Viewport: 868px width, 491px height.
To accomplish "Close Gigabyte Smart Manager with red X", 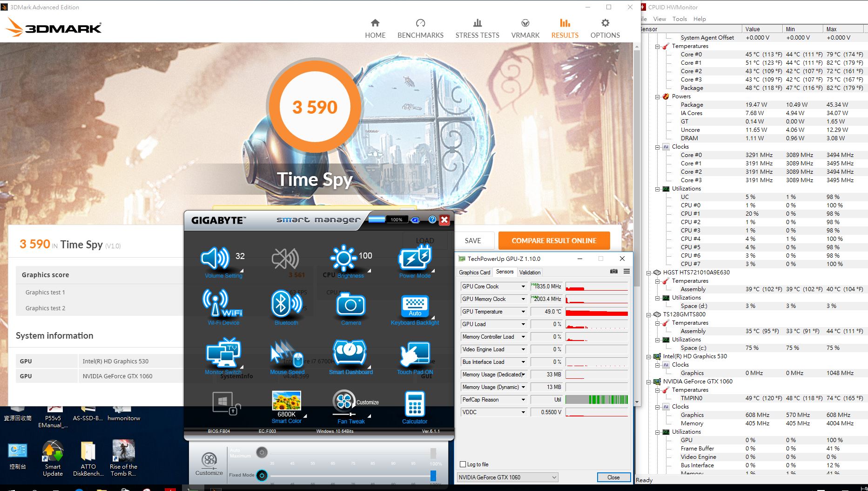I will click(444, 219).
